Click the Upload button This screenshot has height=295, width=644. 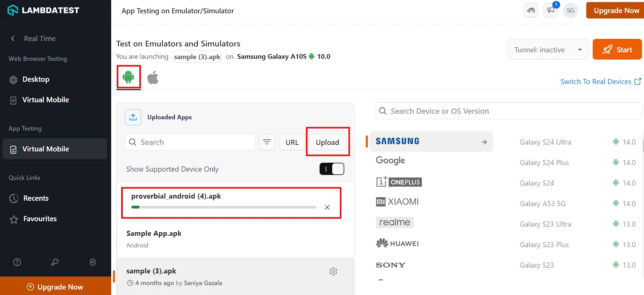(327, 142)
